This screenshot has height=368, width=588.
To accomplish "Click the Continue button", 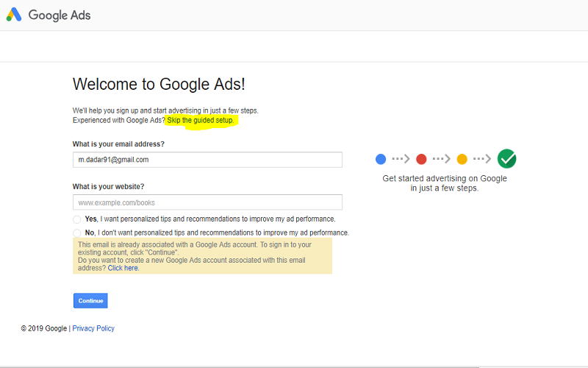I will tap(90, 301).
